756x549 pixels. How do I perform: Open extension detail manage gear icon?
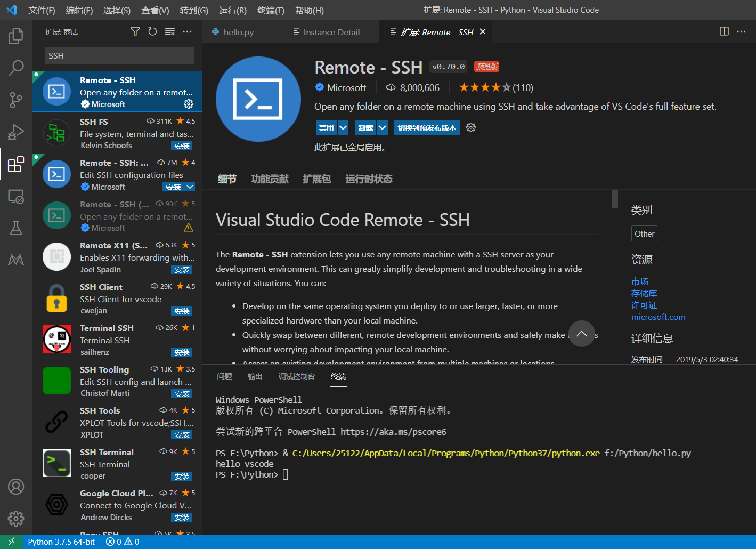coord(471,127)
